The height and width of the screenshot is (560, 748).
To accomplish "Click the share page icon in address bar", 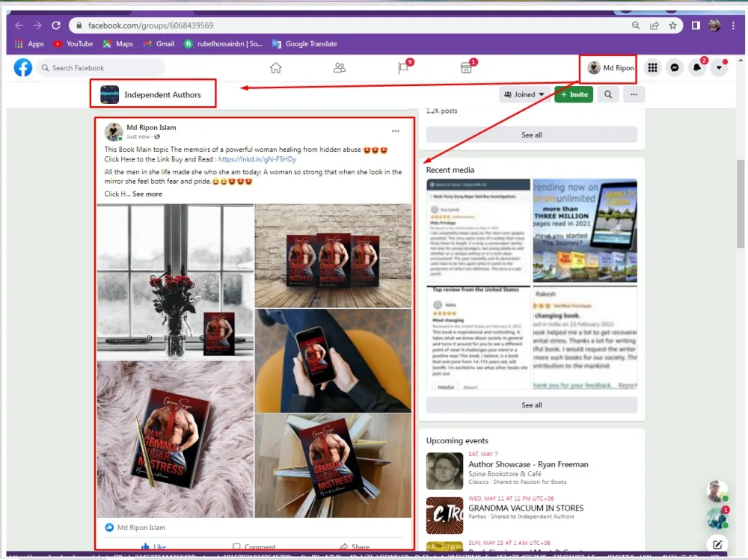I will tap(654, 25).
